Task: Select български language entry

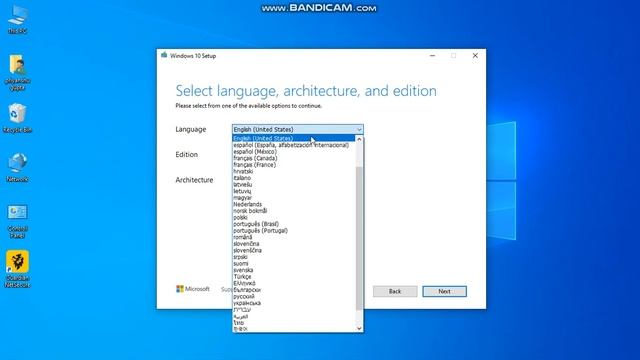Action: tap(294, 290)
